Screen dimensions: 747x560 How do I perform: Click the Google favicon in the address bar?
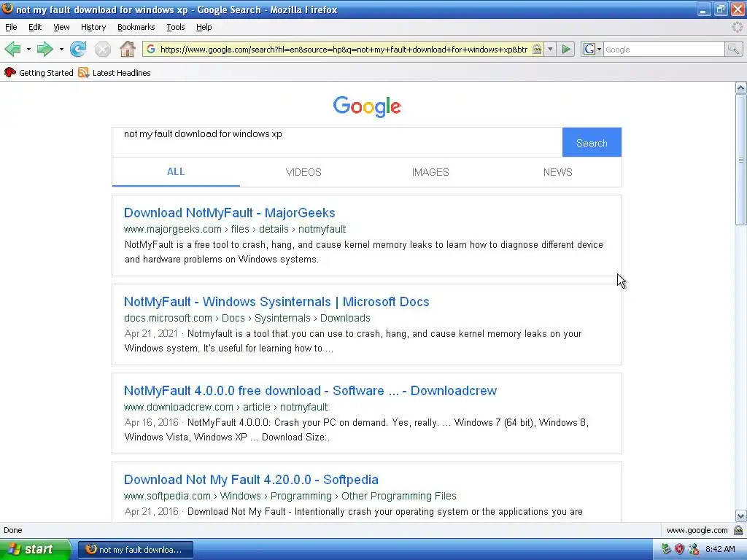coord(151,49)
